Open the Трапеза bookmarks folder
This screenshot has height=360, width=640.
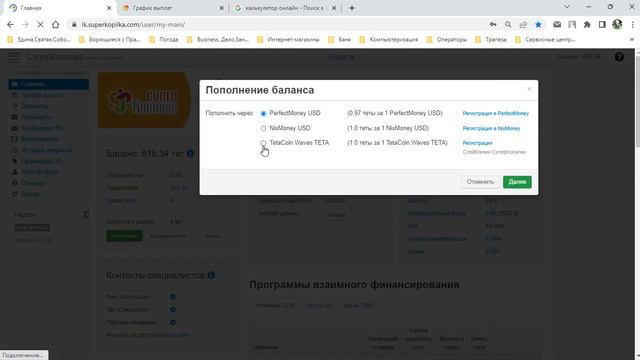491,40
